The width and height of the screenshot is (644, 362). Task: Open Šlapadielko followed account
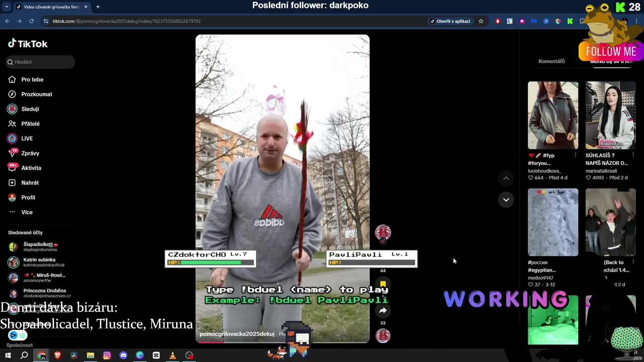(40, 246)
